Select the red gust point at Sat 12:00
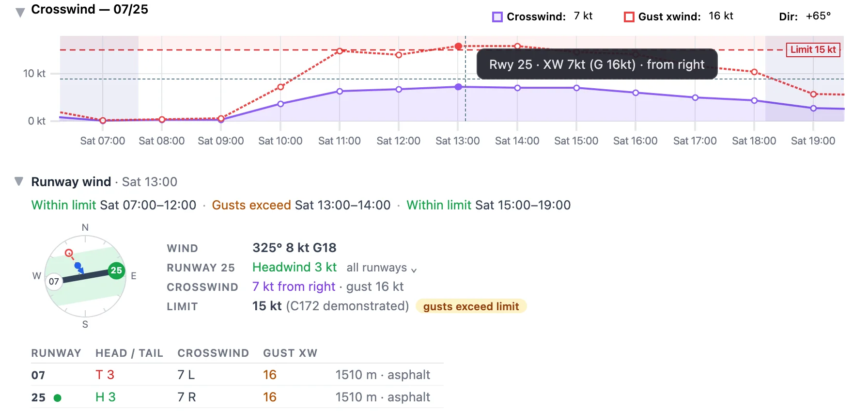Screen dimensions: 868x413 pos(399,55)
